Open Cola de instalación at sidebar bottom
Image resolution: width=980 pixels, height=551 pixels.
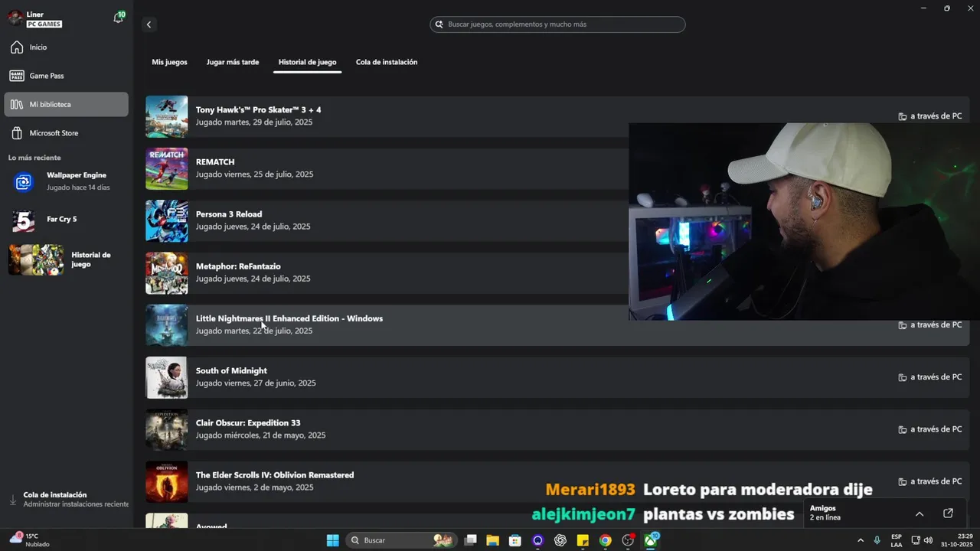pos(67,500)
